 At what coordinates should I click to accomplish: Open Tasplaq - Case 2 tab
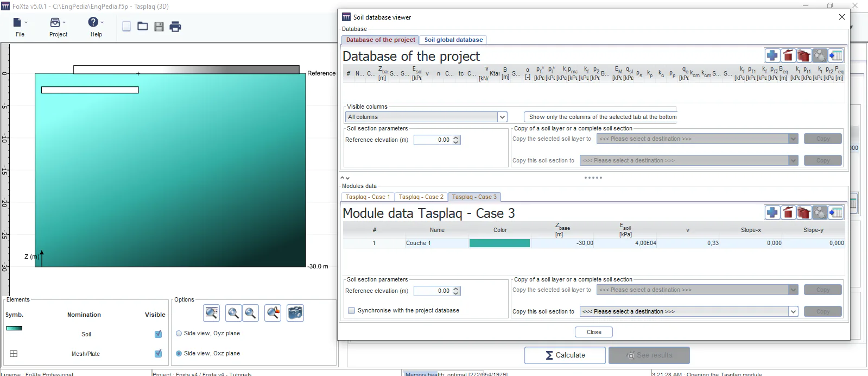(421, 197)
